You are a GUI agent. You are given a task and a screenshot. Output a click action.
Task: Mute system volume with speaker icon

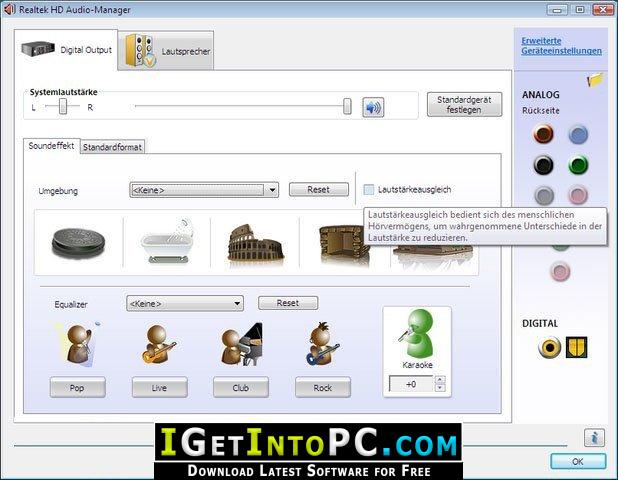click(373, 107)
